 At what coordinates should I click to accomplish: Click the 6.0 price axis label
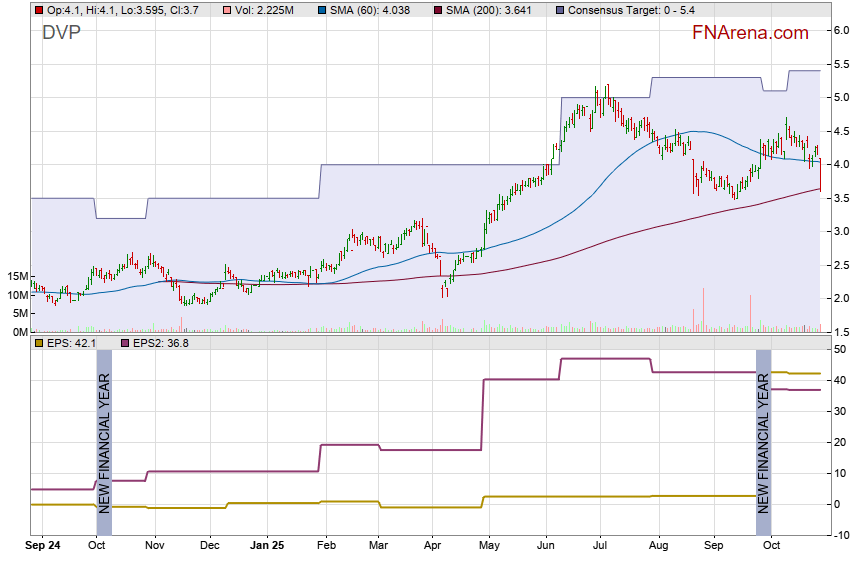click(842, 31)
